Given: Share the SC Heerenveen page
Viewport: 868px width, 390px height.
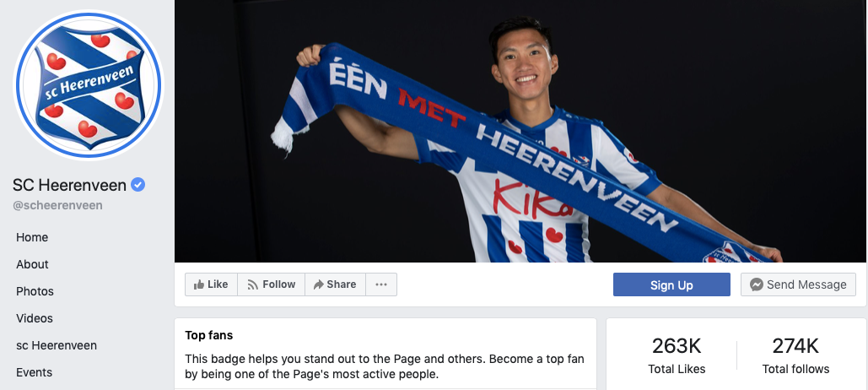Looking at the screenshot, I should (335, 284).
